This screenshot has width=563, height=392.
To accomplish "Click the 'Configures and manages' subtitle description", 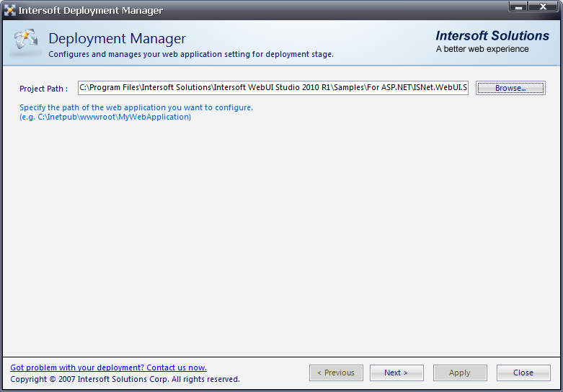I will (x=190, y=54).
